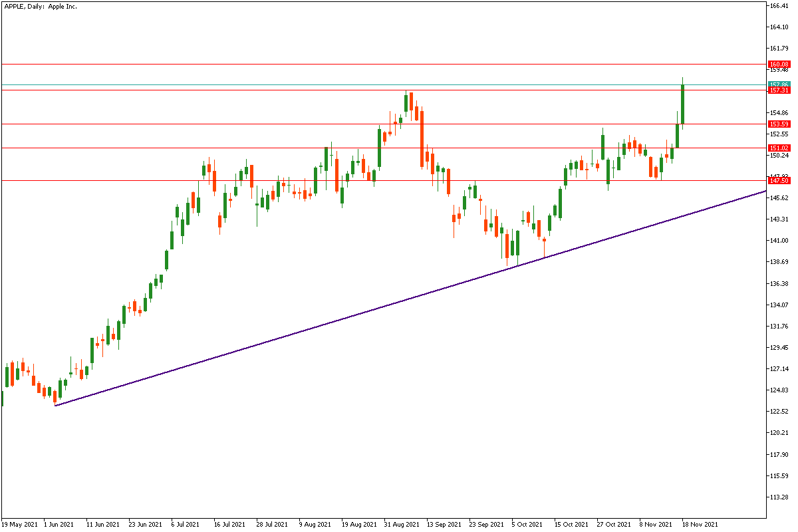
Task: Click the '1 Jun 2021' date label
Action: click(59, 524)
